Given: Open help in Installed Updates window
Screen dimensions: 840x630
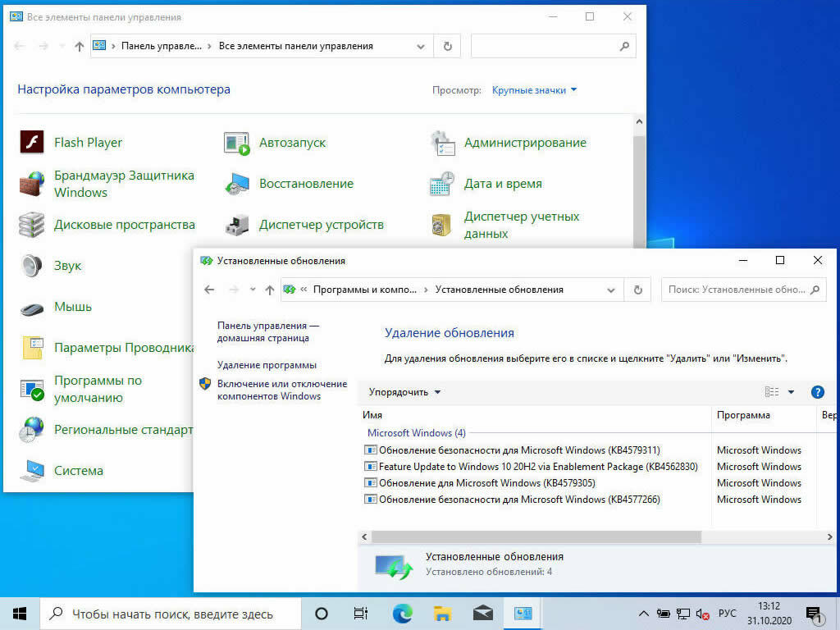Looking at the screenshot, I should tap(818, 392).
